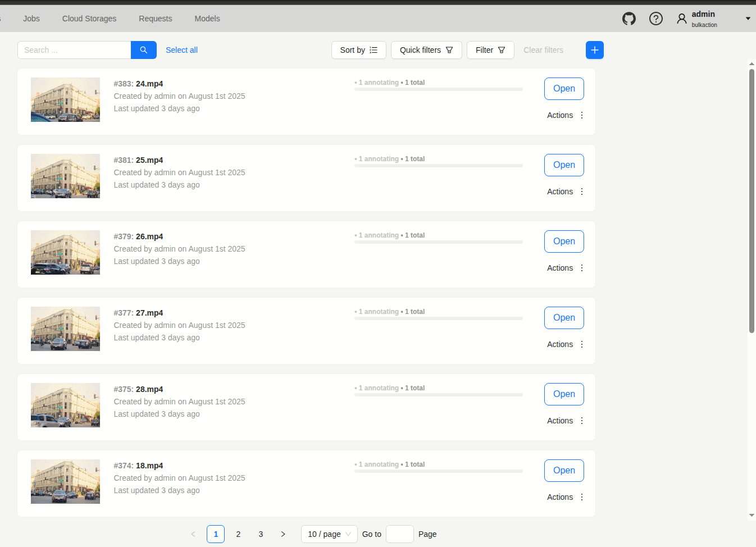
Task: Open the Sort by dropdown
Action: coord(359,50)
